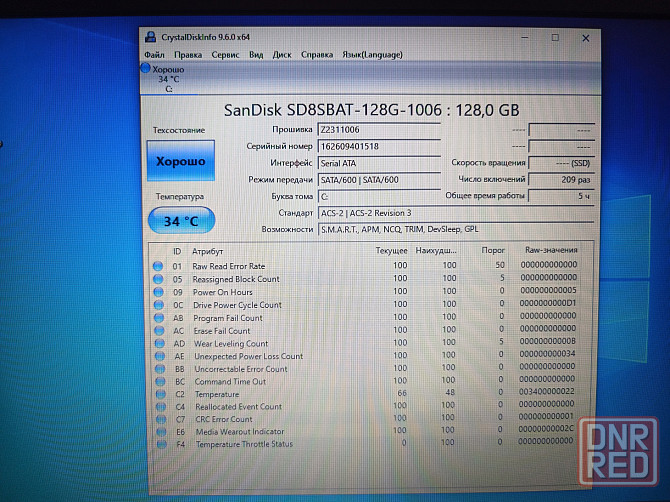
Task: Click the Хорошо health status button
Action: 181,161
